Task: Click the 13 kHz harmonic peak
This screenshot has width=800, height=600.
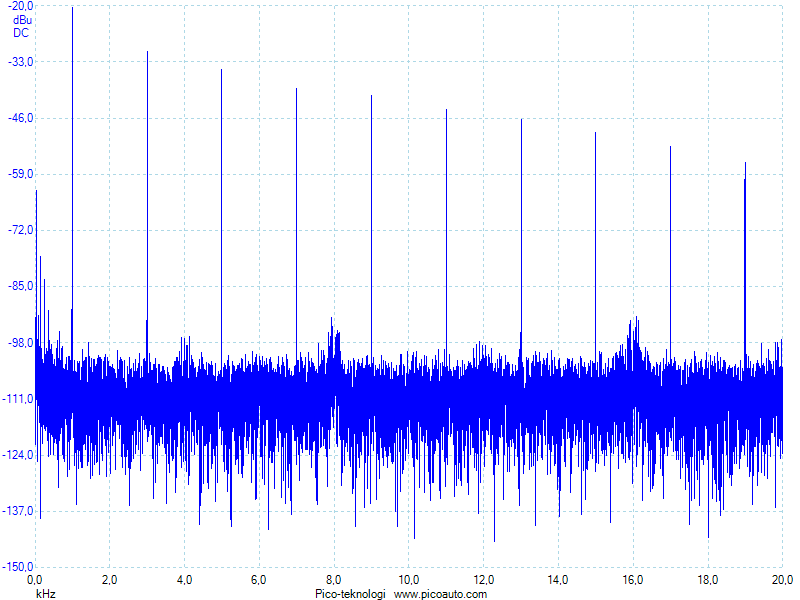Action: tap(521, 240)
